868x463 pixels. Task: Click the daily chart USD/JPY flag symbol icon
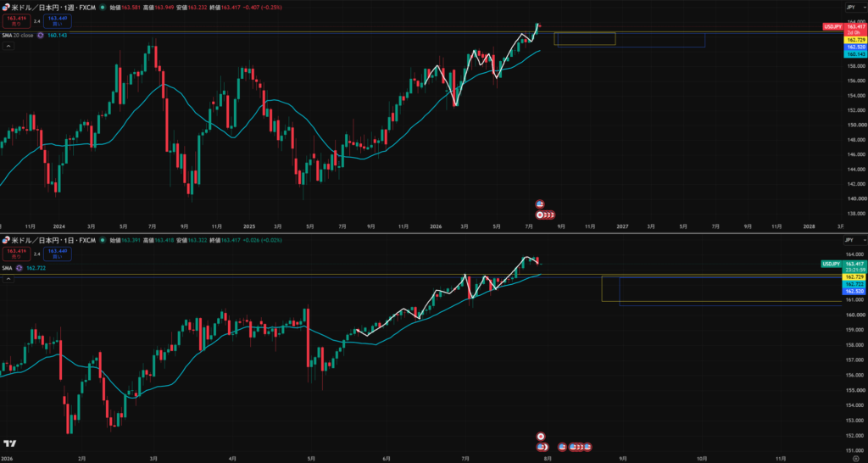6,240
